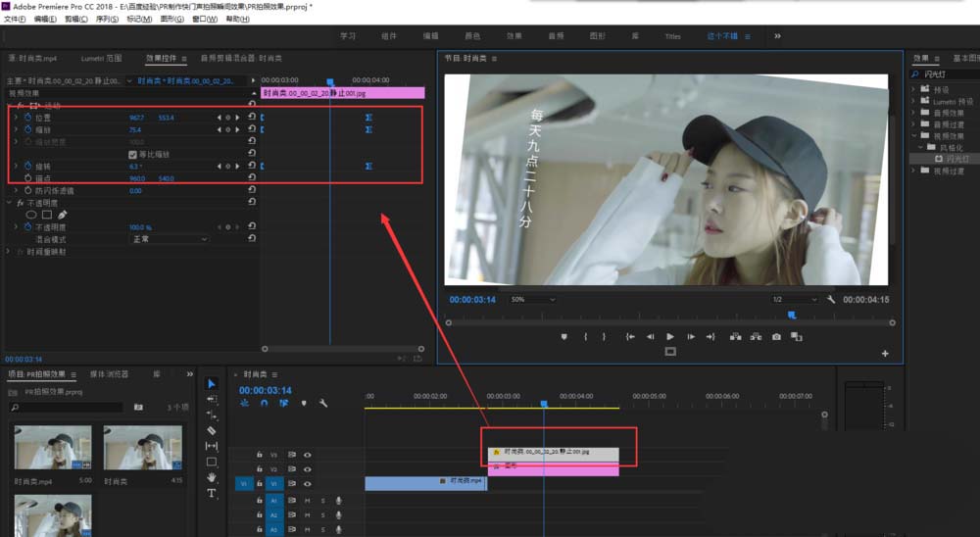The height and width of the screenshot is (537, 980).
Task: Enable snap magnet in timeline
Action: (264, 403)
